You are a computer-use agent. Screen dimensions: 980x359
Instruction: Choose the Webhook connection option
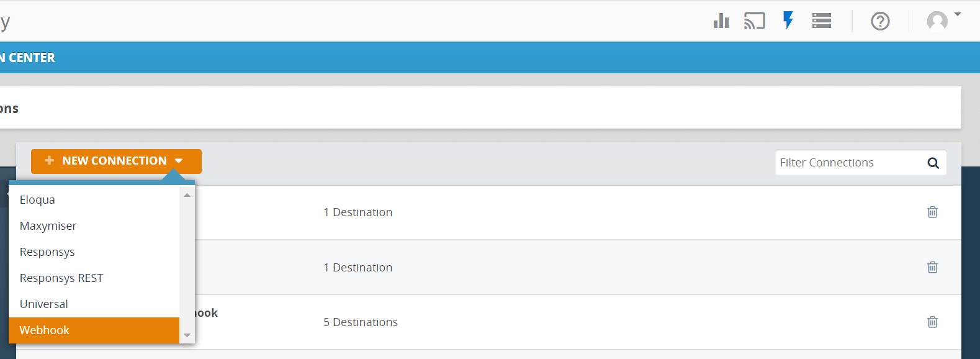[44, 330]
